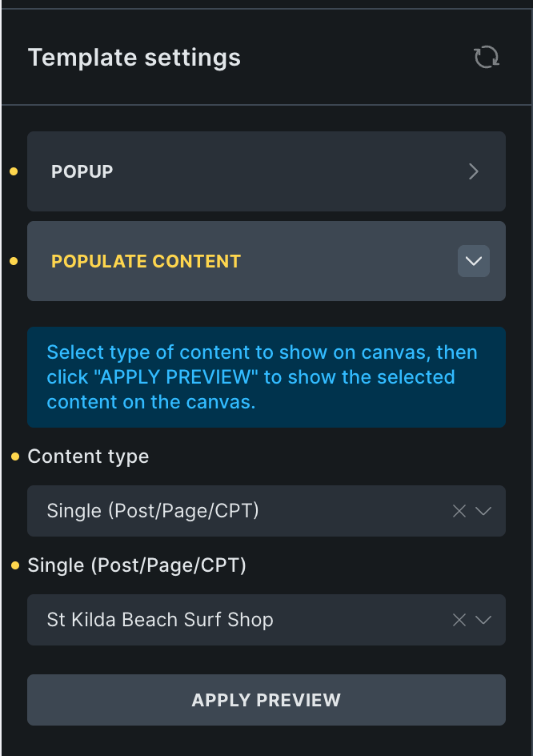Expand the POPUP group with its right chevron
Screen dimensions: 533x756
point(474,171)
